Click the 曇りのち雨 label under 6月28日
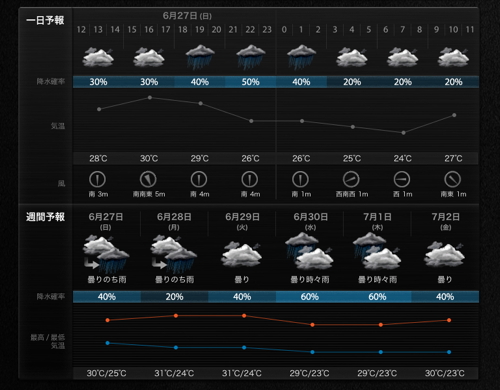This screenshot has height=390, width=500. pyautogui.click(x=174, y=279)
